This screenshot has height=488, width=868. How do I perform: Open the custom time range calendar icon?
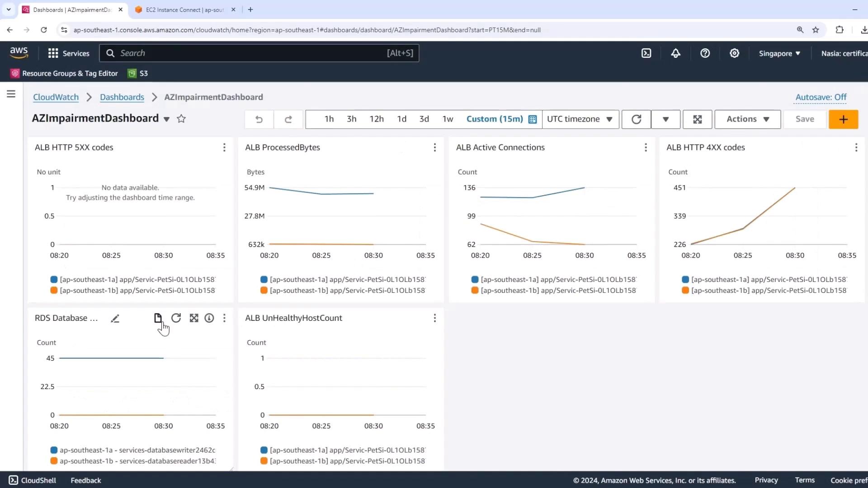point(533,119)
